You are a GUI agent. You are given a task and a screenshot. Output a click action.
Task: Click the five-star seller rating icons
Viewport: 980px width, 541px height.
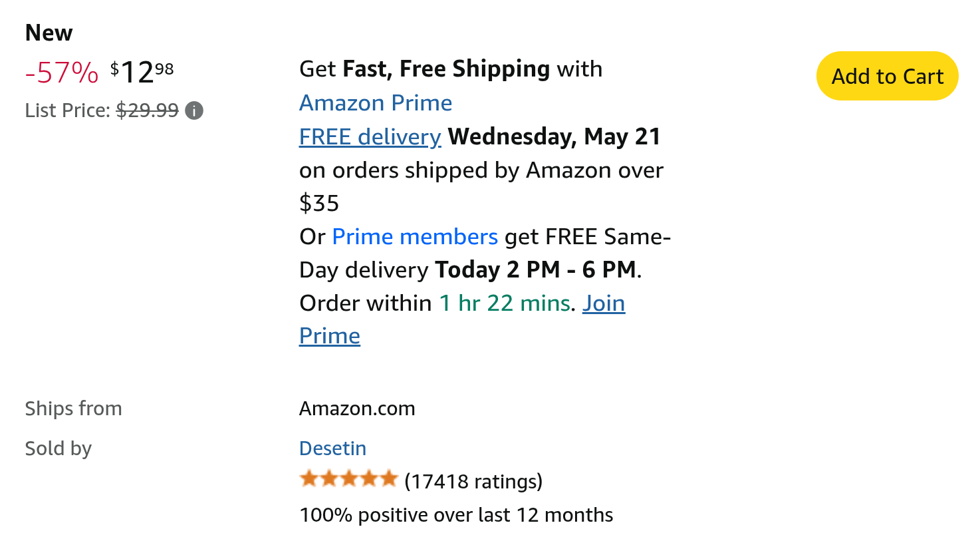coord(348,479)
